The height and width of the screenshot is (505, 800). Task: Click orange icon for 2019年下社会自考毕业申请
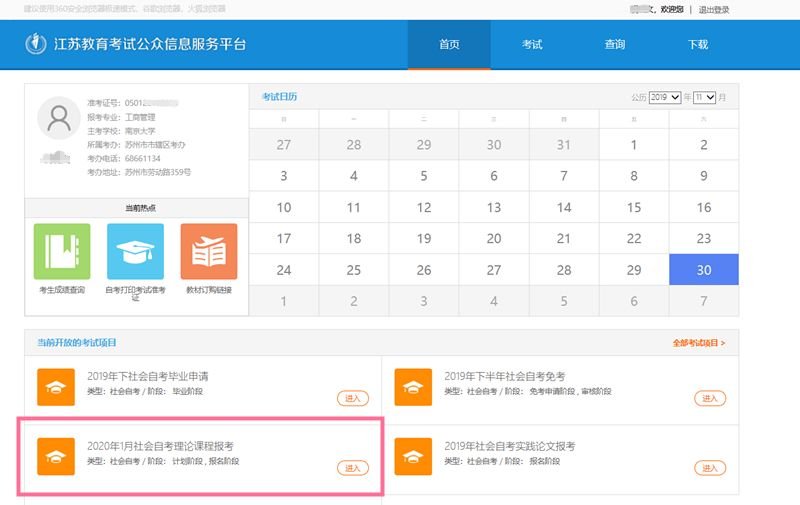[56, 385]
